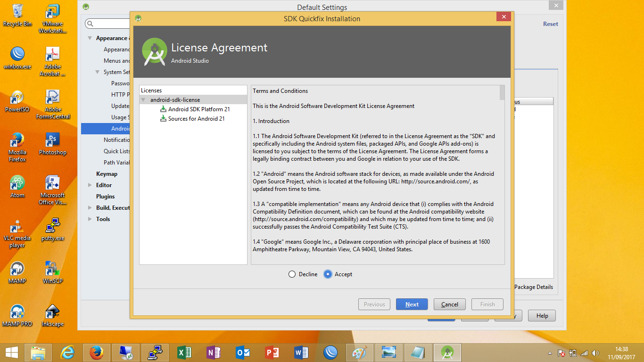Open Mozilla Firefox desktop shortcut
Screen dimensions: 644x362
(17, 147)
